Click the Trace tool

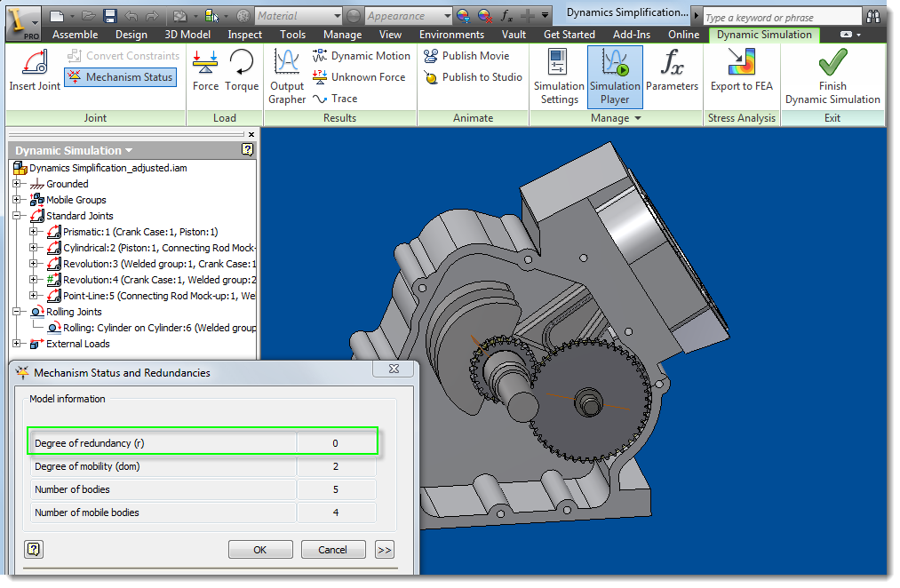coord(335,99)
